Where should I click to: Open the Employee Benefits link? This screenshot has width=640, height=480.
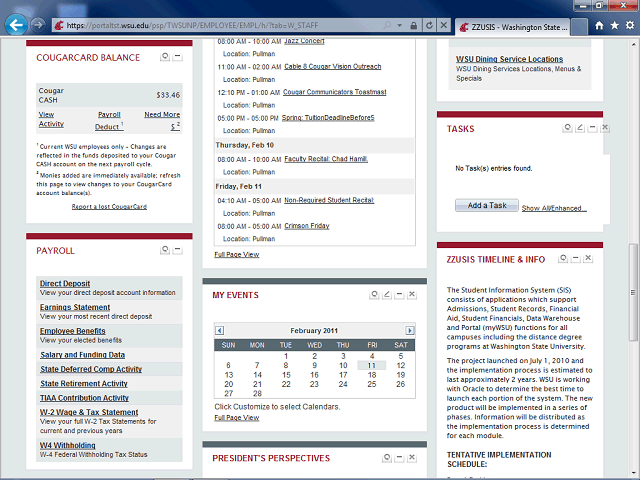[73, 331]
